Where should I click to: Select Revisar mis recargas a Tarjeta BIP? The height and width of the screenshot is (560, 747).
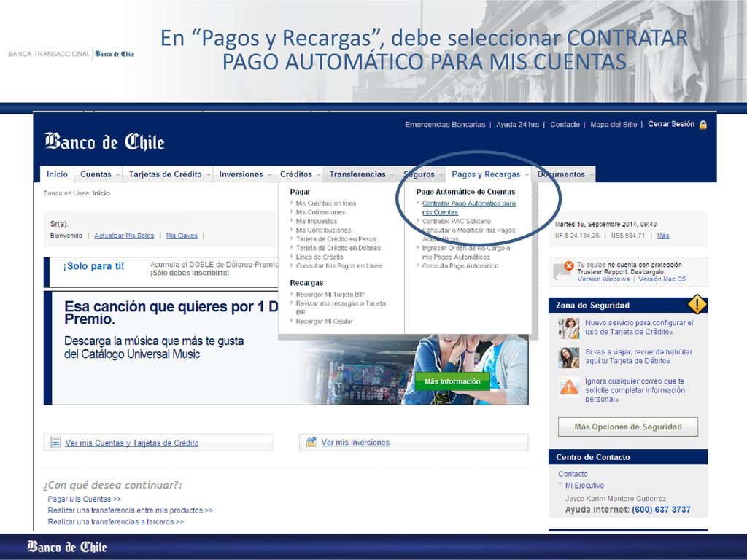click(x=341, y=308)
